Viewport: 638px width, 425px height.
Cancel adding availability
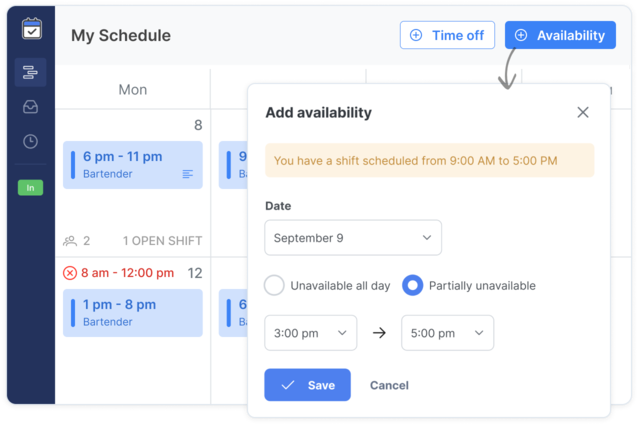click(x=389, y=385)
